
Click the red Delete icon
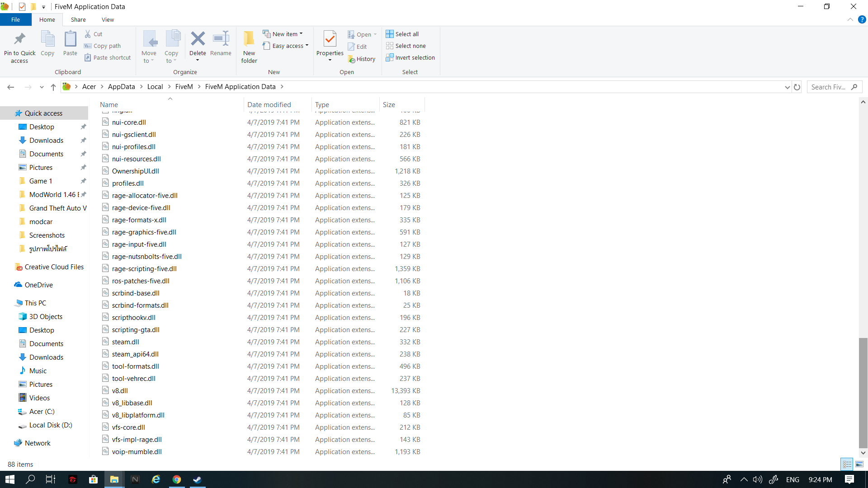[x=198, y=39]
